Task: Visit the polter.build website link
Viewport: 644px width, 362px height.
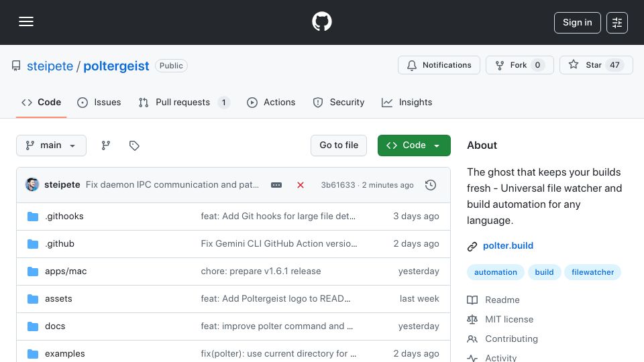Action: (x=508, y=246)
